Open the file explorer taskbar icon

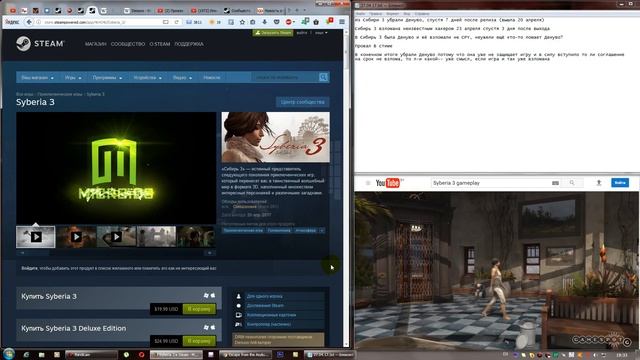[x=42, y=355]
